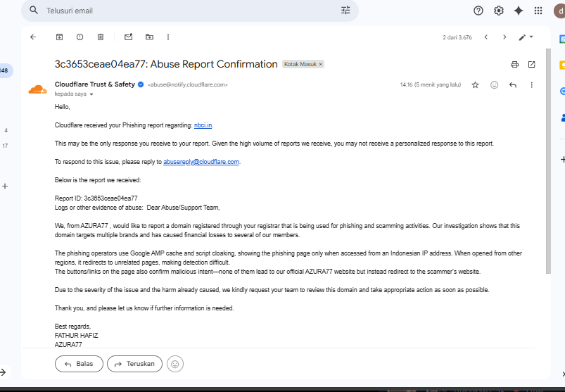The width and height of the screenshot is (565, 392).
Task: Go to newer email arrow
Action: coord(485,37)
